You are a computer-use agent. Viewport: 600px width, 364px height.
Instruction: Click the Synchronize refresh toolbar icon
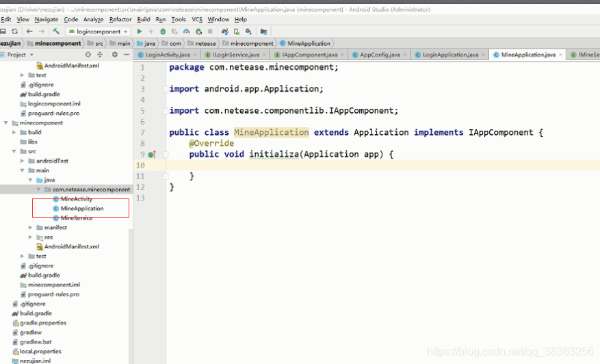14,31
